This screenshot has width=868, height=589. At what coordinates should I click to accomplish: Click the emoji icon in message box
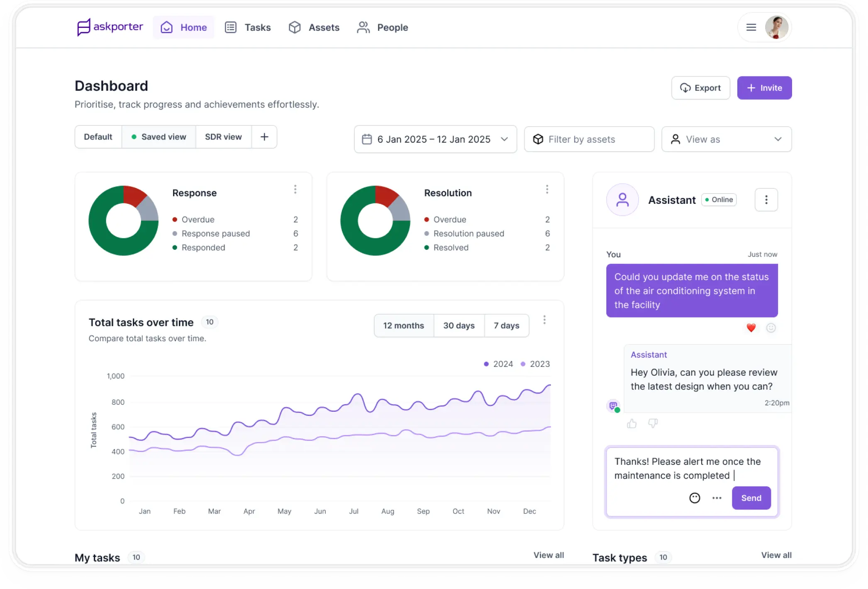[695, 498]
